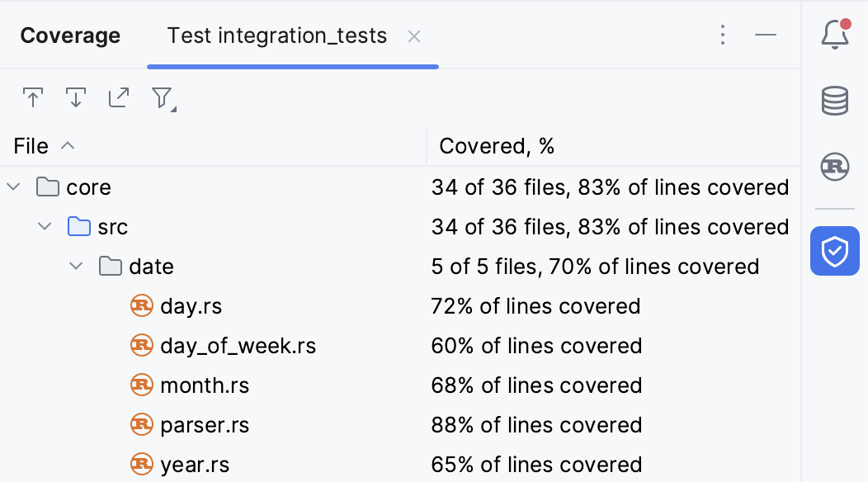Viewport: 868px width, 482px height.
Task: Select the Coverage shield icon in the sidebar
Action: [834, 251]
